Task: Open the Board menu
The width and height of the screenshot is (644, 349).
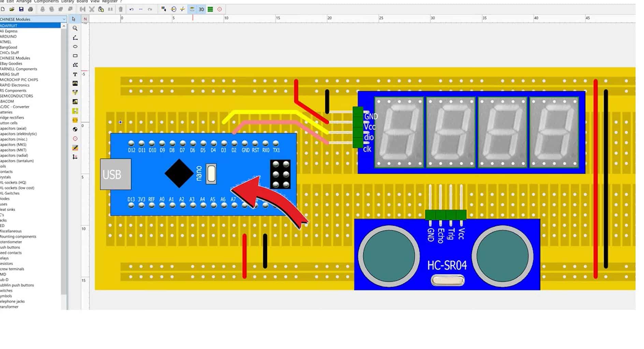Action: pyautogui.click(x=82, y=1)
